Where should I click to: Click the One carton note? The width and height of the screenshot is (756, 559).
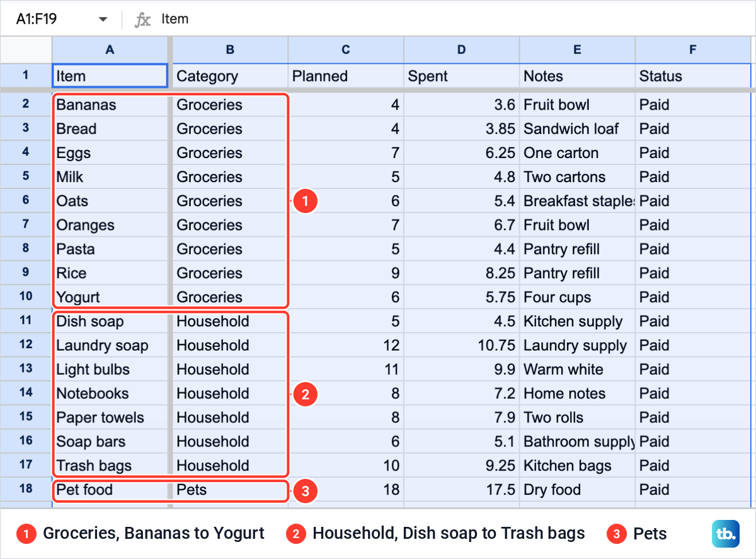pyautogui.click(x=577, y=153)
